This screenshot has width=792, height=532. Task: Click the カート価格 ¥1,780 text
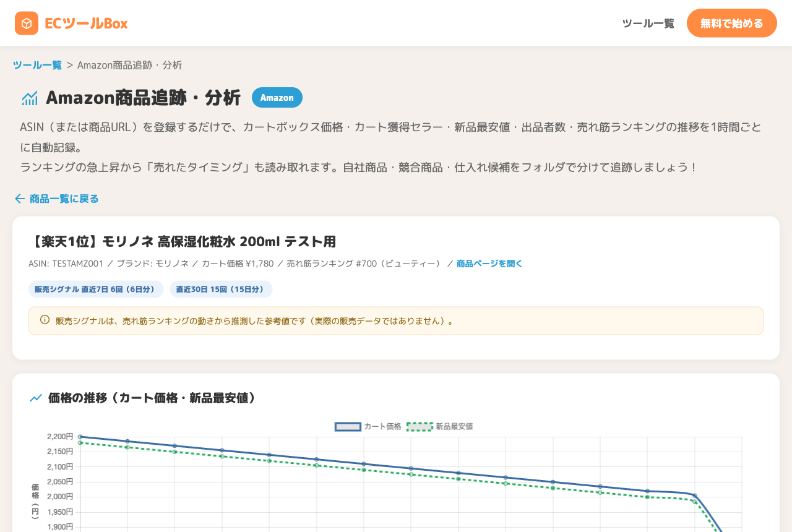tap(238, 264)
